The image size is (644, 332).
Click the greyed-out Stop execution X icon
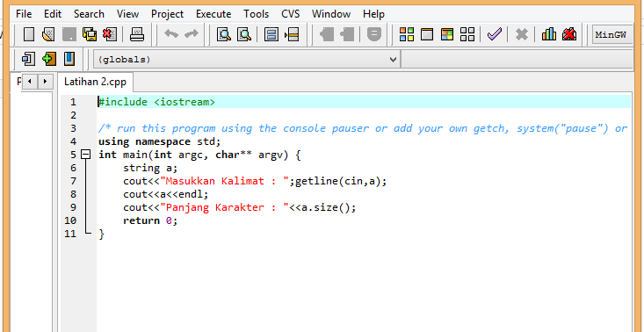(x=522, y=34)
